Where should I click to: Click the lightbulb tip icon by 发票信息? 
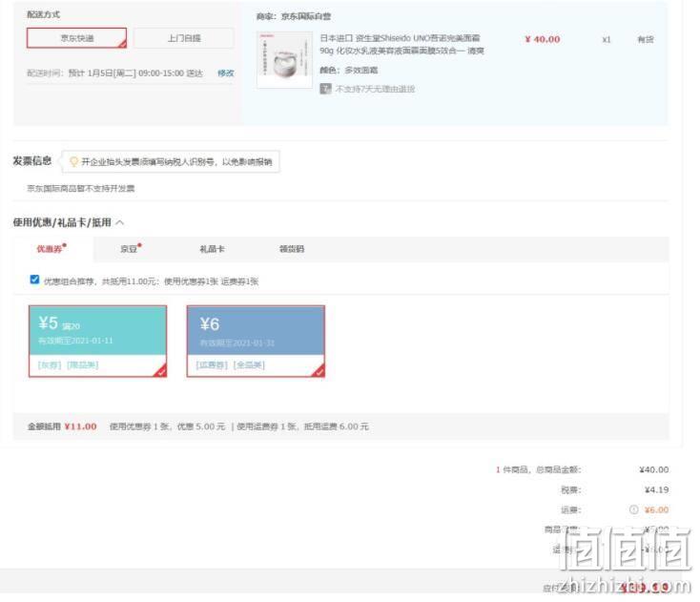tap(74, 161)
